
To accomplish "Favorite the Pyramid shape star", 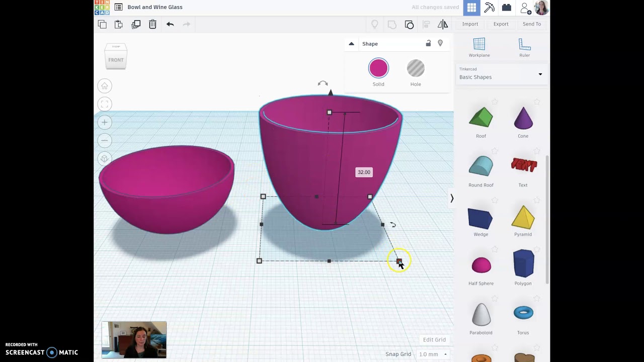I will (537, 200).
